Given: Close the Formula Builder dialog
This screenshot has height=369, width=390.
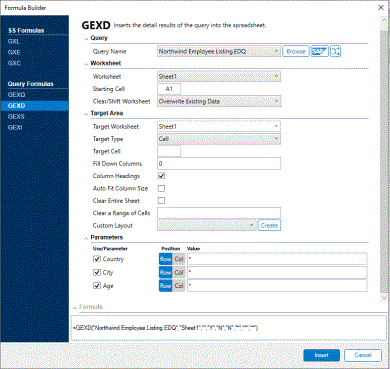Looking at the screenshot, I should (381, 7).
